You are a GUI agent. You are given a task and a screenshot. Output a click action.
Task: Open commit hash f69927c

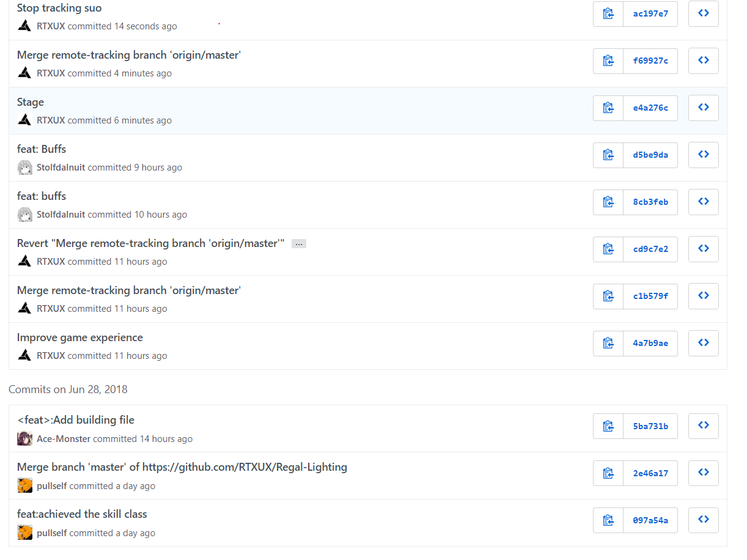click(650, 61)
